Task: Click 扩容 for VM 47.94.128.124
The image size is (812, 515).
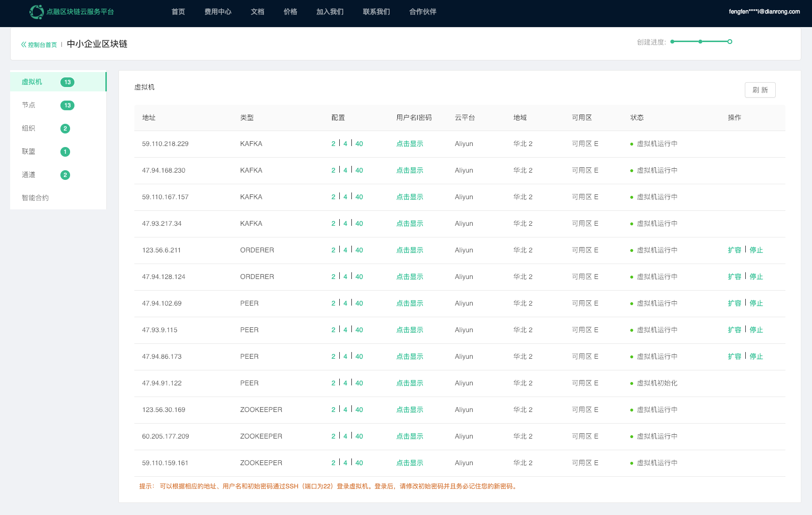Action: click(735, 277)
